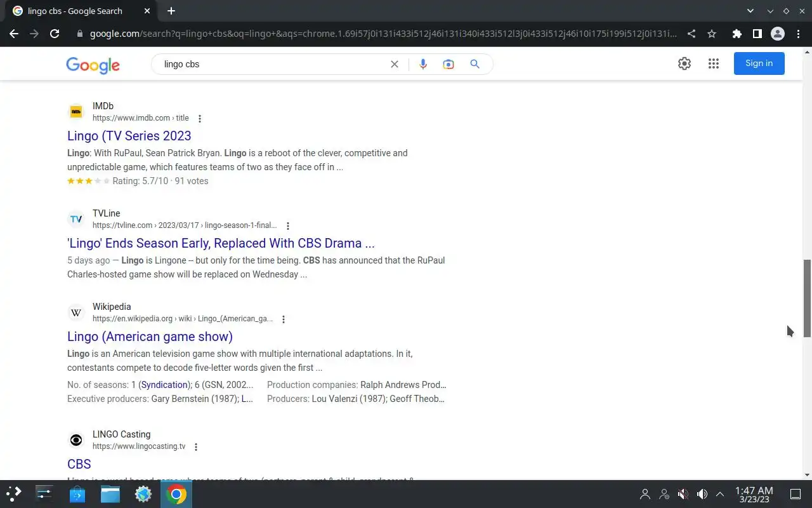This screenshot has width=812, height=508.
Task: Open more options for IMDb result
Action: 200,119
